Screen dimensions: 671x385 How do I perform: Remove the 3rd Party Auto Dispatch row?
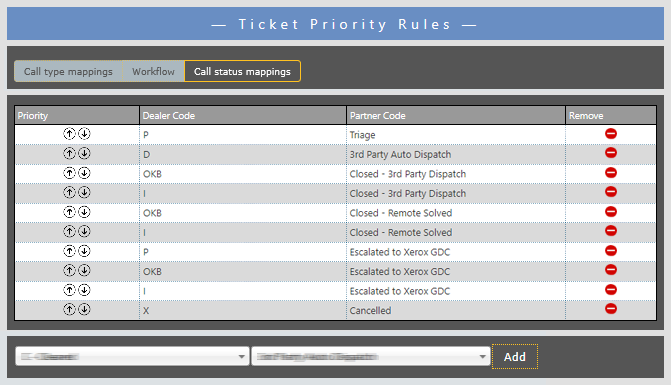611,153
